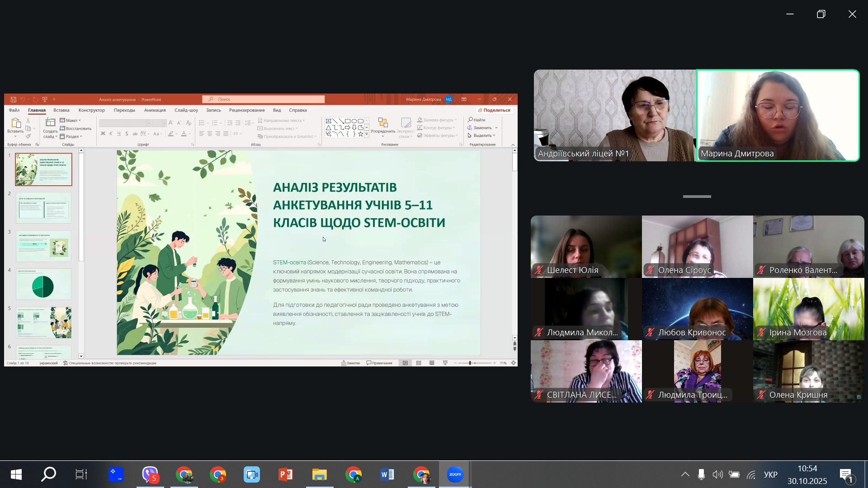Start slideshow from status bar icon
This screenshot has height=488, width=868.
pos(445,363)
